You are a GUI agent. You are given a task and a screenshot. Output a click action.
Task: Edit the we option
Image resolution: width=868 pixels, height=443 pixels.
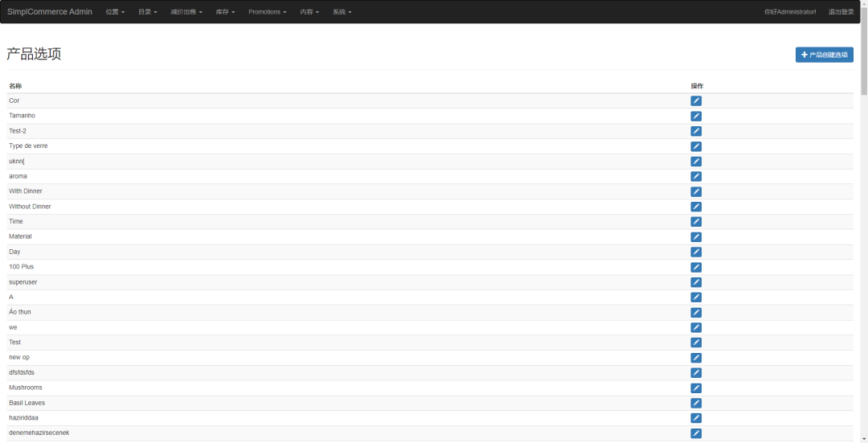click(696, 327)
